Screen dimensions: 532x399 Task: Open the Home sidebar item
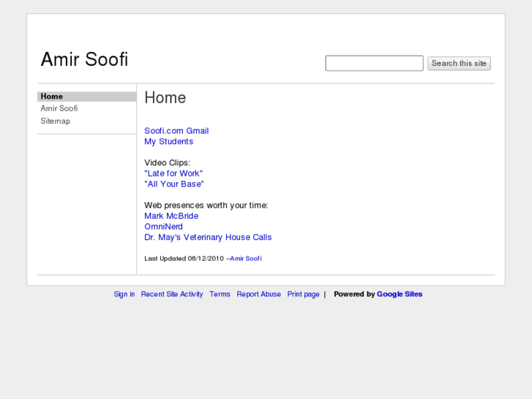87,97
